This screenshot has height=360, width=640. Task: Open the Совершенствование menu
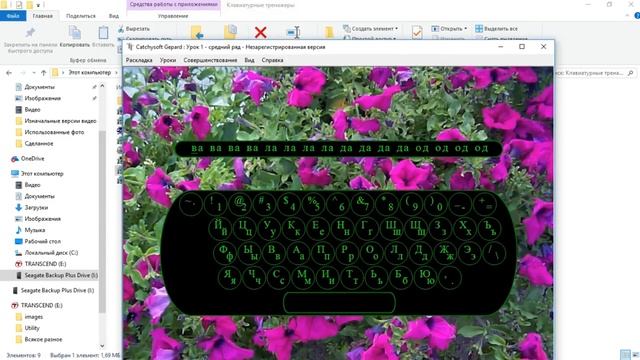point(210,60)
